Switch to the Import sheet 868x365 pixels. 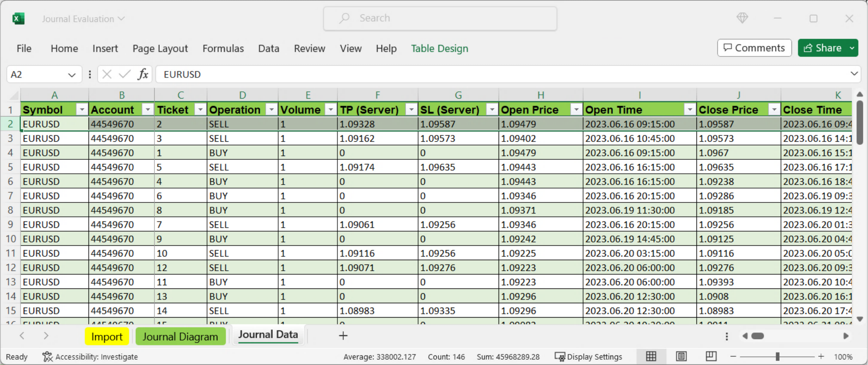coord(107,337)
